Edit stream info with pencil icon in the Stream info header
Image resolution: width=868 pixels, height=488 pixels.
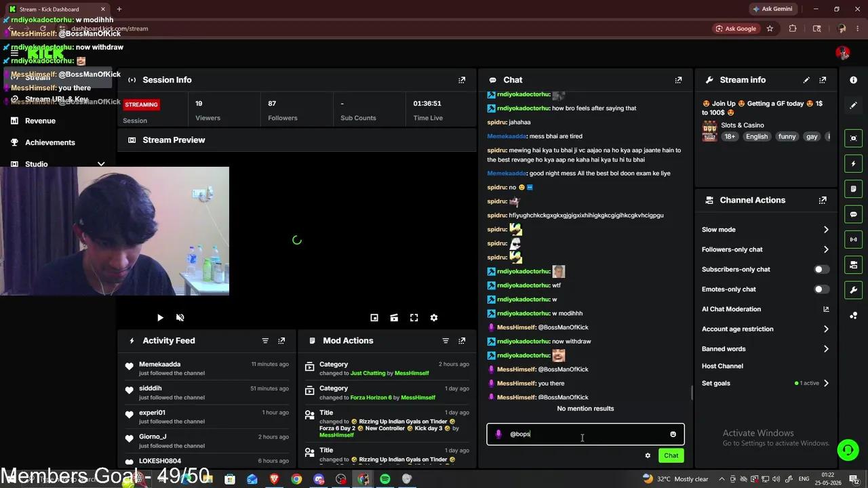coord(806,80)
